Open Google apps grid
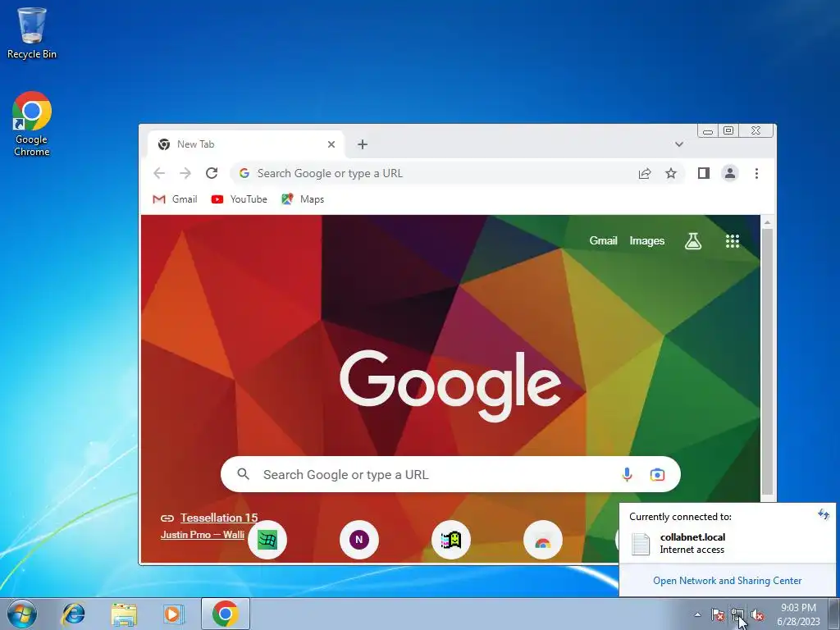Screen dimensions: 840x630 point(733,241)
